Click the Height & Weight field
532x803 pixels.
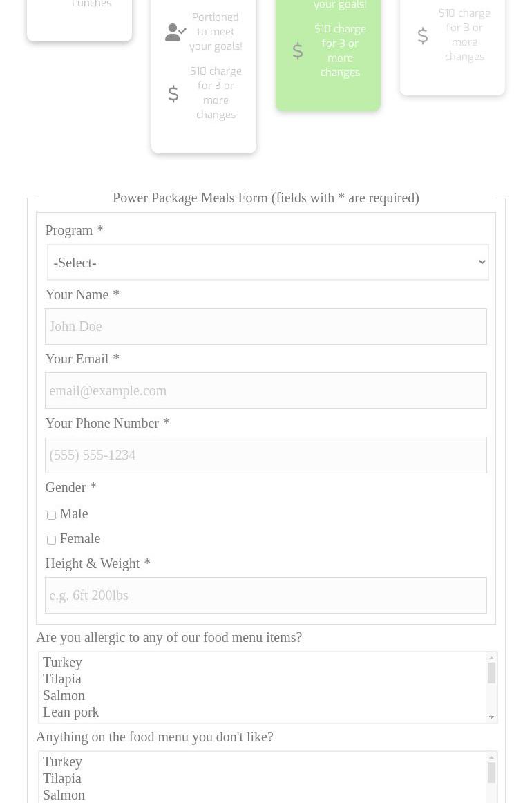(266, 595)
